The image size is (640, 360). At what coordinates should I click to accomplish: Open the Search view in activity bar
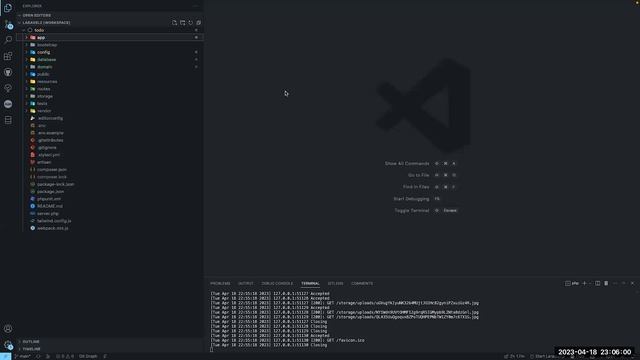tap(8, 40)
